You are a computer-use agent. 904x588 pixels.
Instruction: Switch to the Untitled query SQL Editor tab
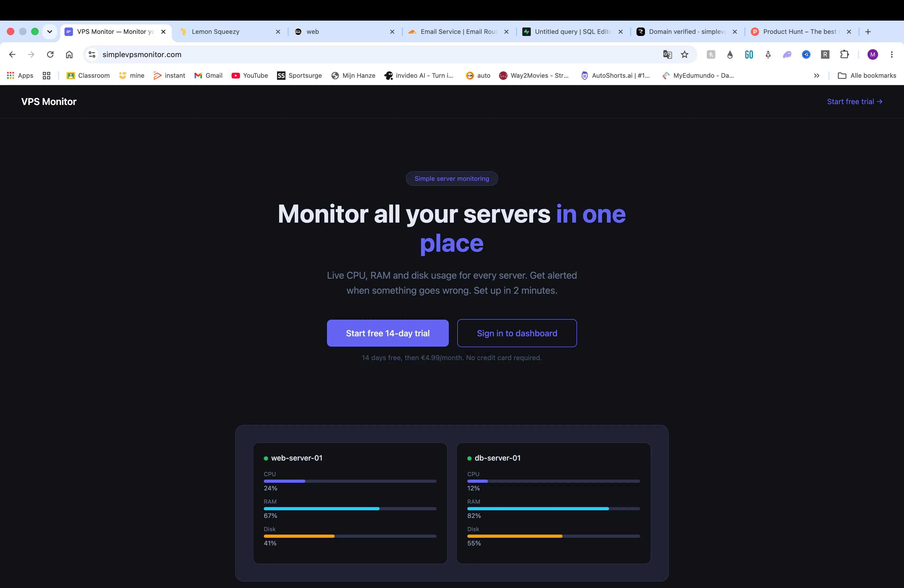click(x=573, y=31)
